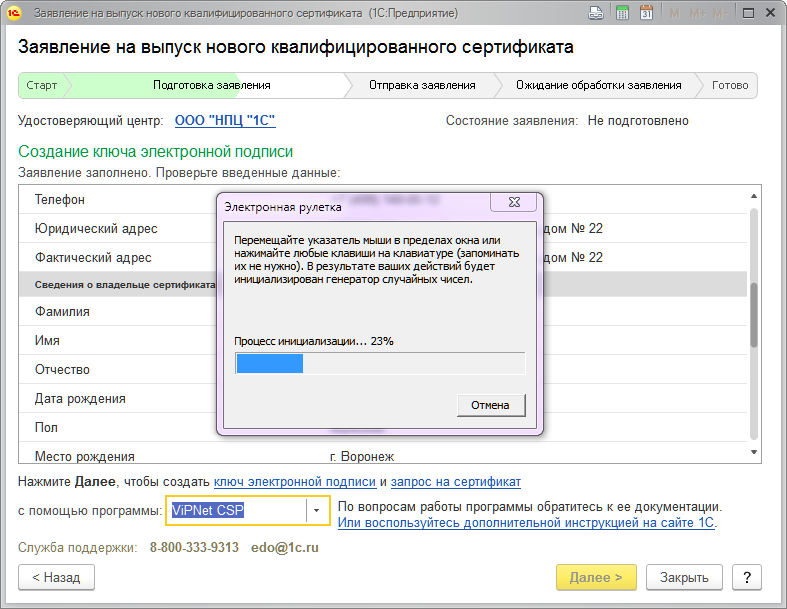Close the Электронная рулетка dialog
The width and height of the screenshot is (787, 609).
point(514,202)
